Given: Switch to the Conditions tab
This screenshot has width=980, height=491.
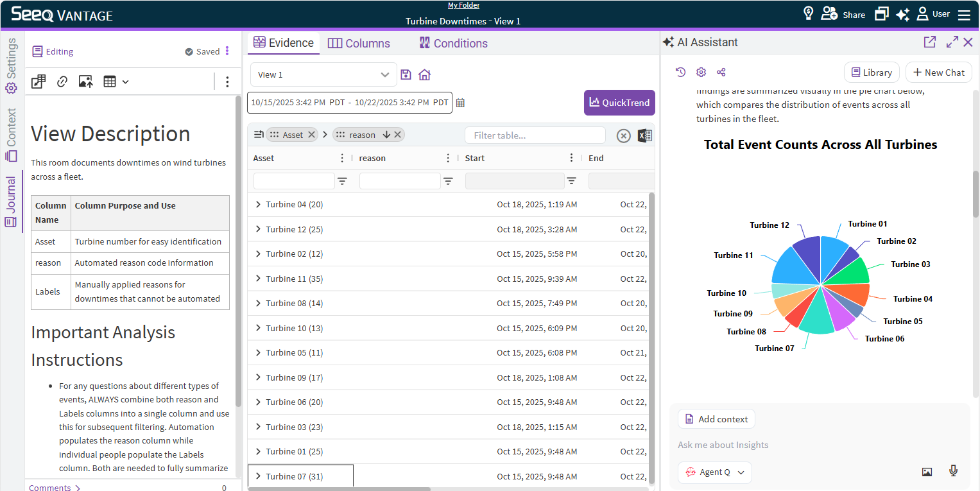Looking at the screenshot, I should point(453,43).
